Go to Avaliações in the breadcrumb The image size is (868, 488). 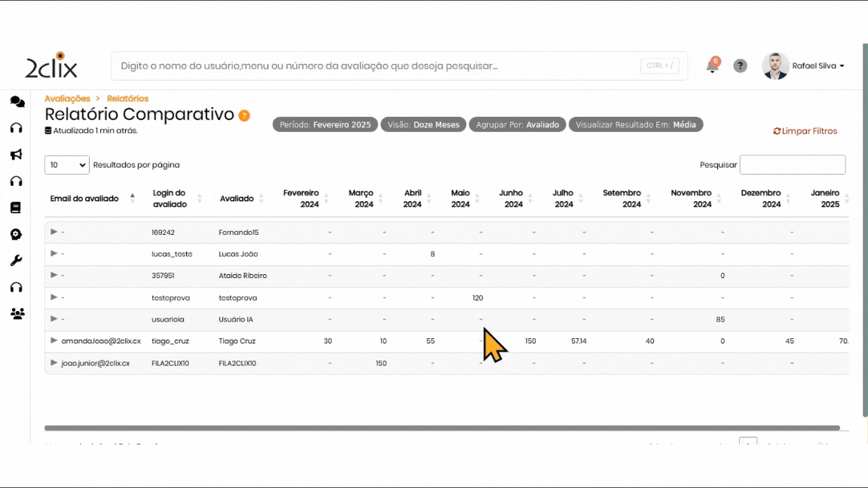coord(67,99)
